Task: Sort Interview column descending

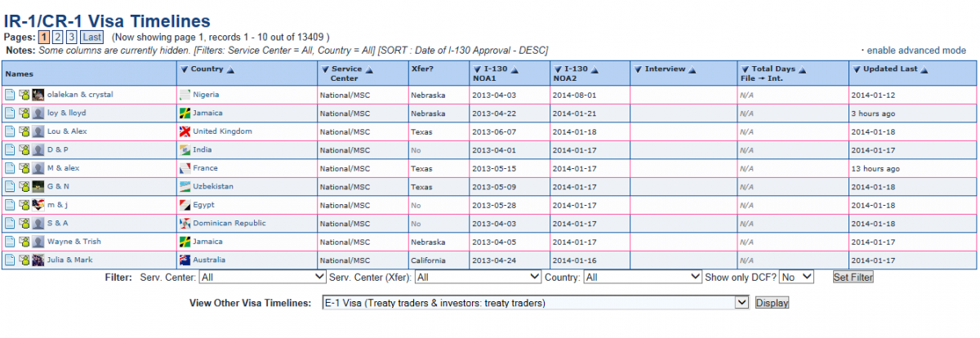Action: click(x=638, y=69)
